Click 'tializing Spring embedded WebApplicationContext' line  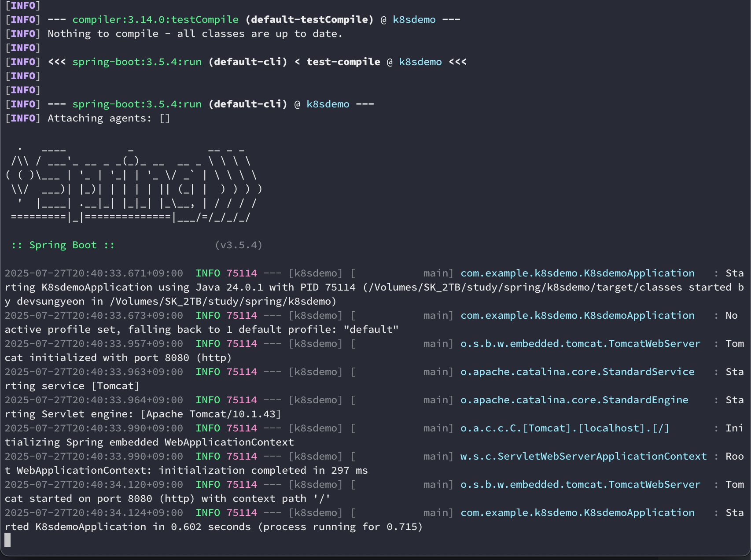click(149, 442)
